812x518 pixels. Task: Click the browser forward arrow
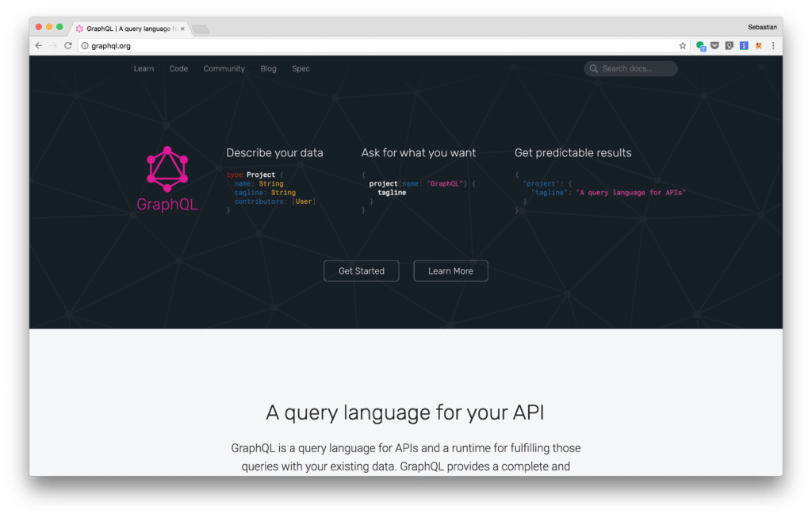(53, 45)
